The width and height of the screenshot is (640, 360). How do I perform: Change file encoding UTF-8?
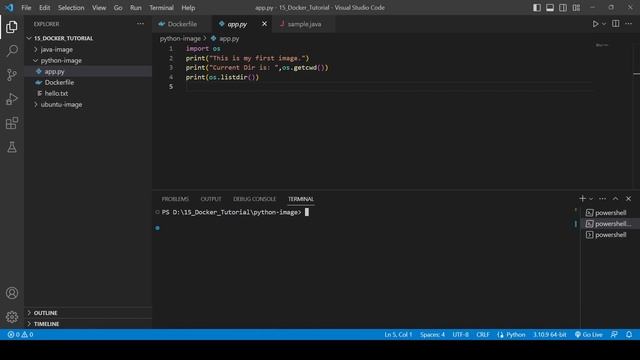click(460, 334)
